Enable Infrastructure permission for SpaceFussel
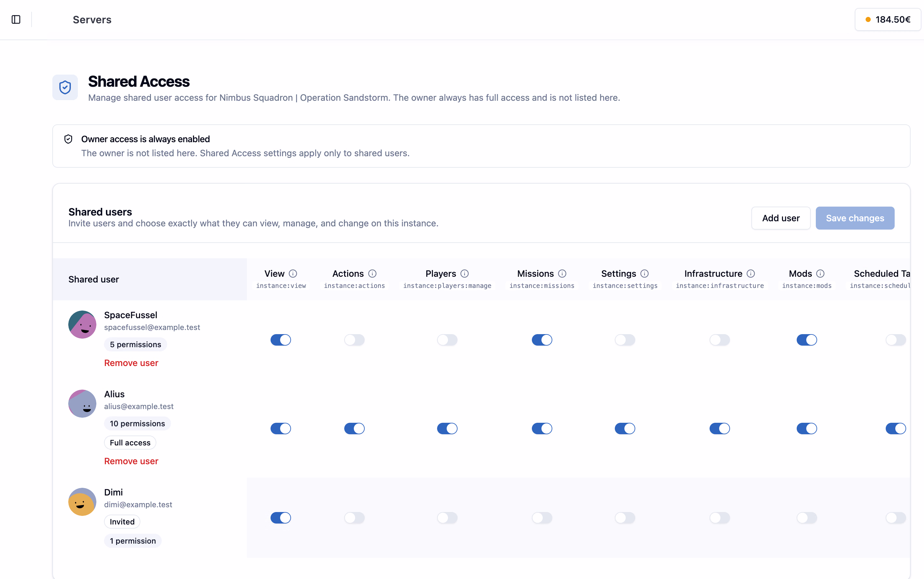 [720, 340]
